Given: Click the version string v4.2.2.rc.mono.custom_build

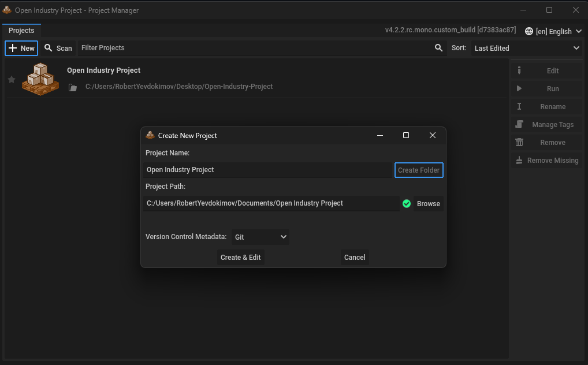Looking at the screenshot, I should [x=451, y=30].
